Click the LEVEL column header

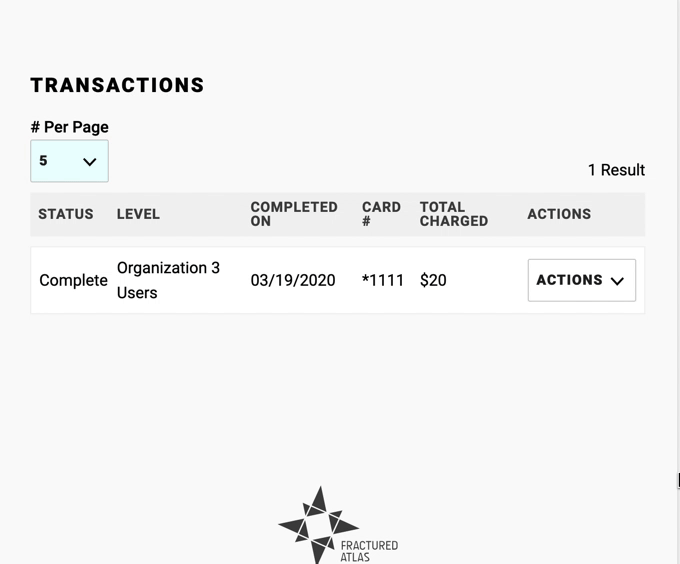(138, 214)
